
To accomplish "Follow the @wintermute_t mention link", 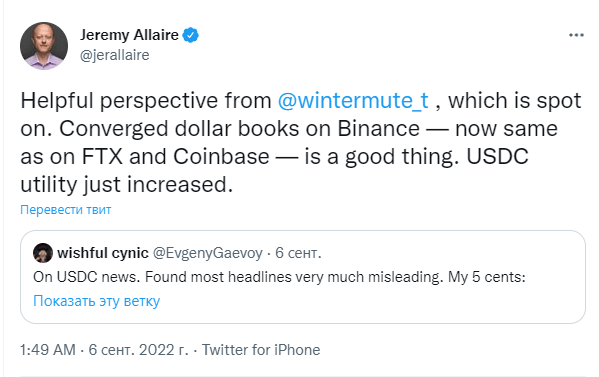I will click(x=353, y=101).
